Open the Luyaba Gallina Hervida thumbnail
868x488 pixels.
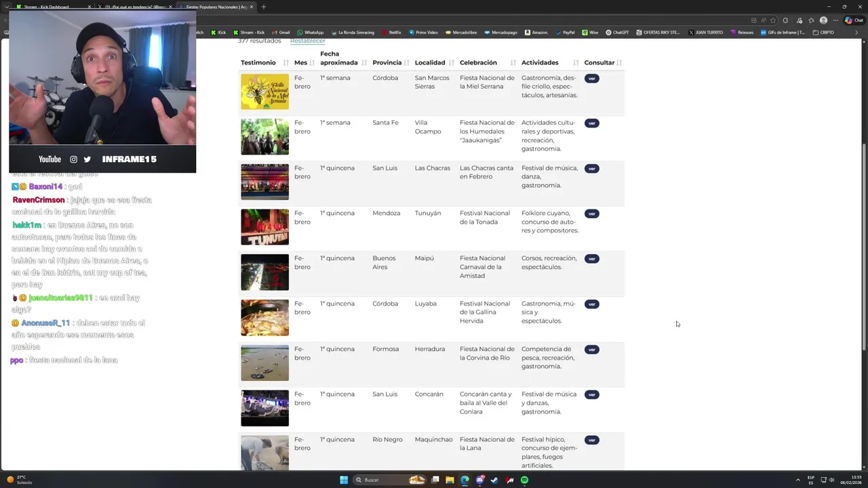(264, 317)
